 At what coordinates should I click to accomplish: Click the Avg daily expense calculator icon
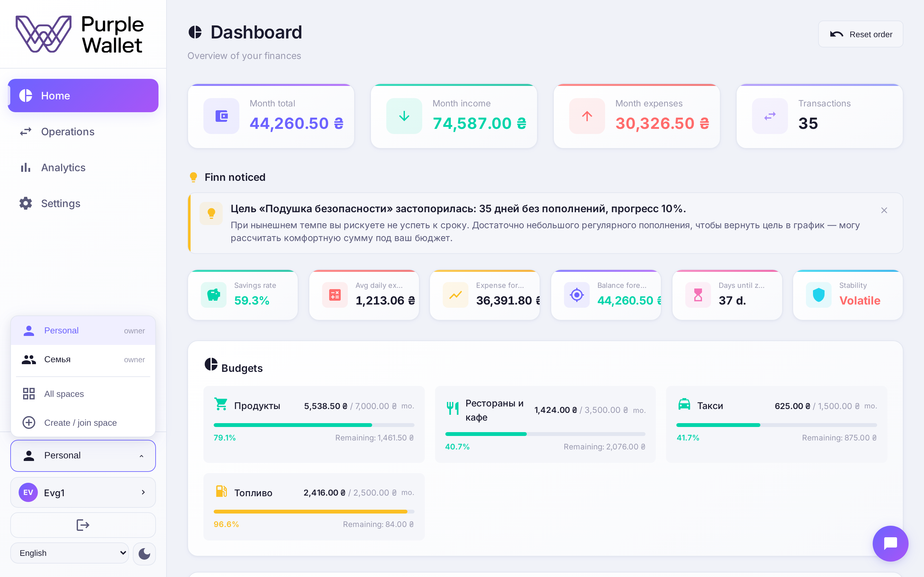335,295
